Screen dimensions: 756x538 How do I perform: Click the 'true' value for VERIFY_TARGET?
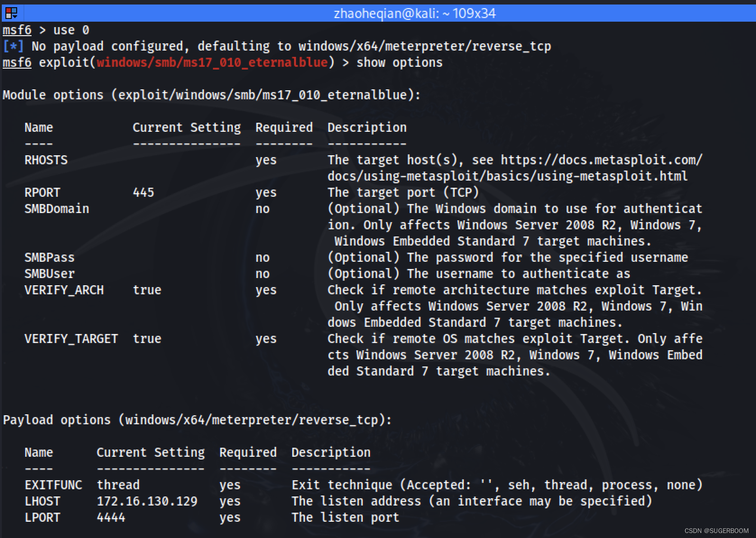point(147,339)
